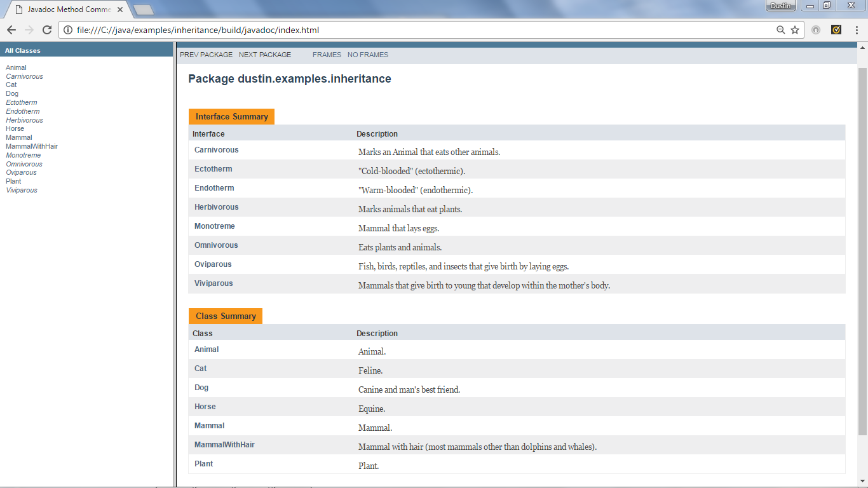Click the zoom magnifier icon in address bar
Screen dimensions: 868x488
[781, 29]
